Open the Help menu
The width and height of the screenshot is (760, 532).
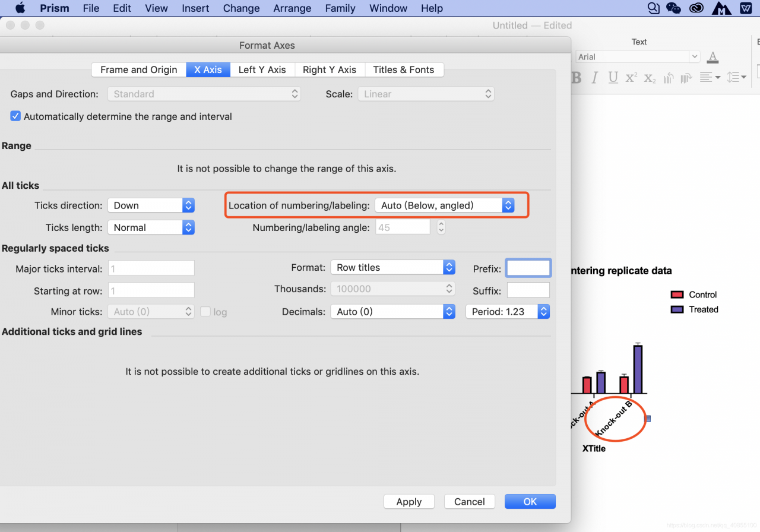point(432,8)
